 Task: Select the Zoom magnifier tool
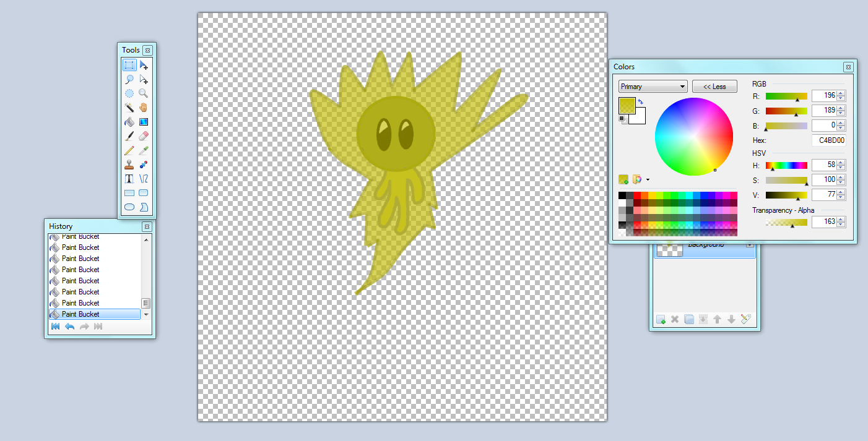tap(144, 93)
